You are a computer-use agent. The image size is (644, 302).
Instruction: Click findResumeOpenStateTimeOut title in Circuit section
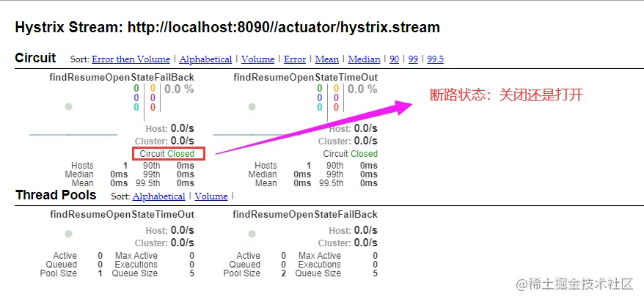click(x=305, y=77)
